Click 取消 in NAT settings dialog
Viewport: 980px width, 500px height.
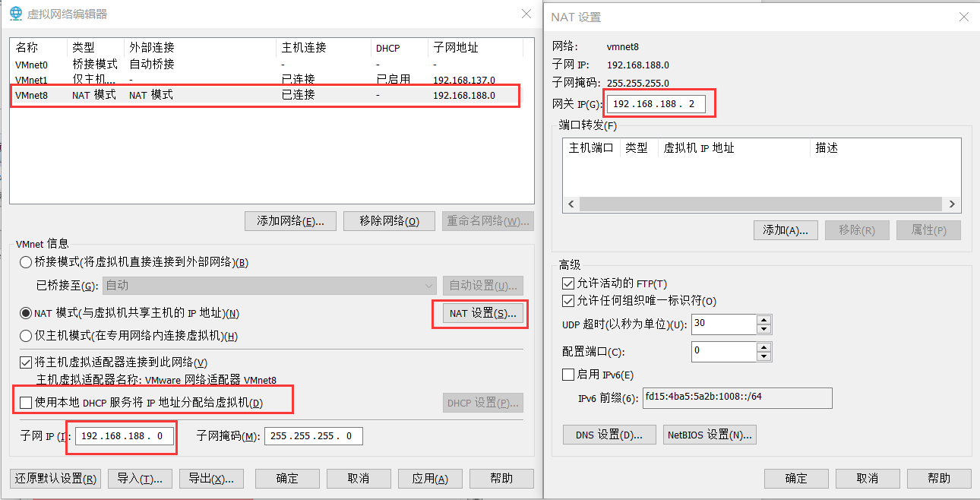pyautogui.click(x=868, y=478)
